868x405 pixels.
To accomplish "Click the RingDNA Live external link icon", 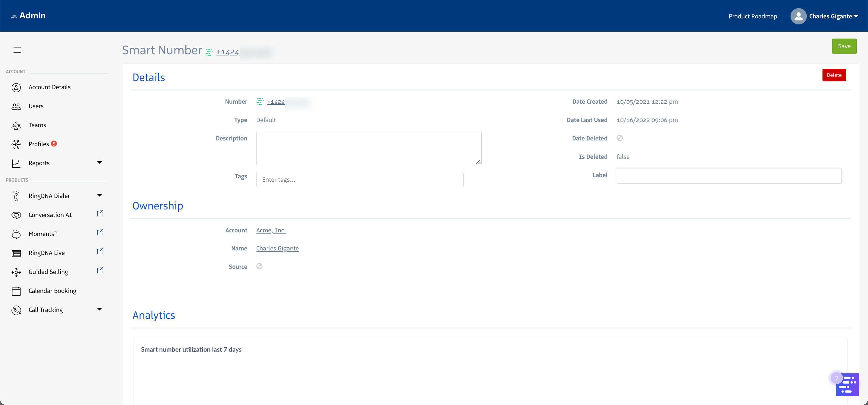I will (100, 251).
